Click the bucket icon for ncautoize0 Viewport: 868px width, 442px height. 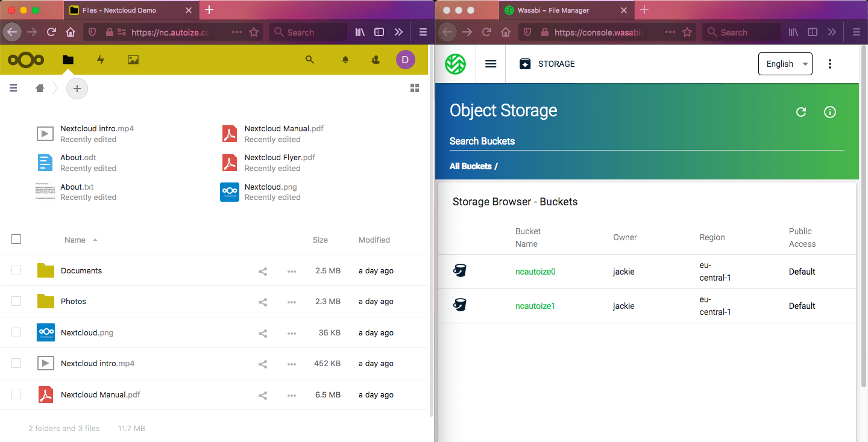coord(460,271)
